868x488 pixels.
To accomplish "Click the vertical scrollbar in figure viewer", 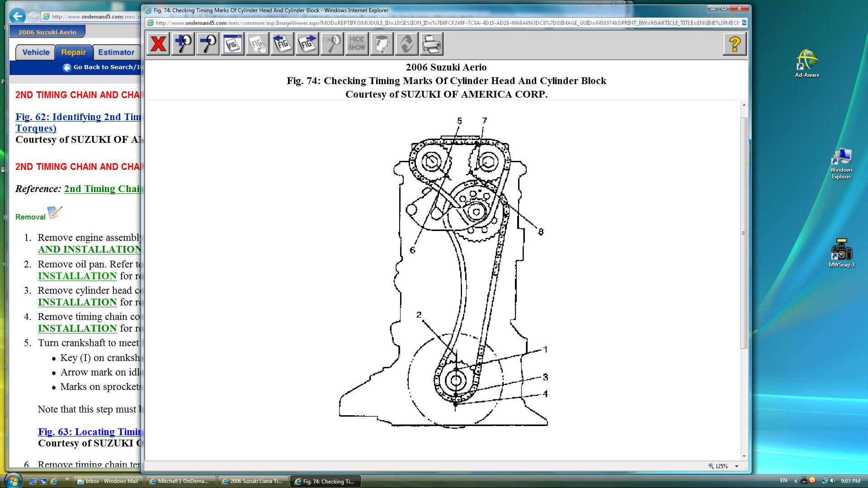I will point(744,233).
